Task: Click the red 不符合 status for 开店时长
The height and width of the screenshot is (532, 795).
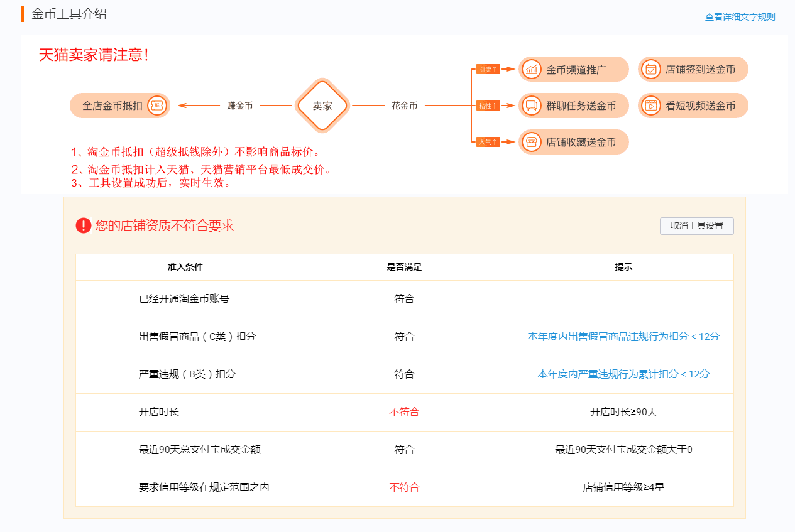Action: tap(404, 412)
